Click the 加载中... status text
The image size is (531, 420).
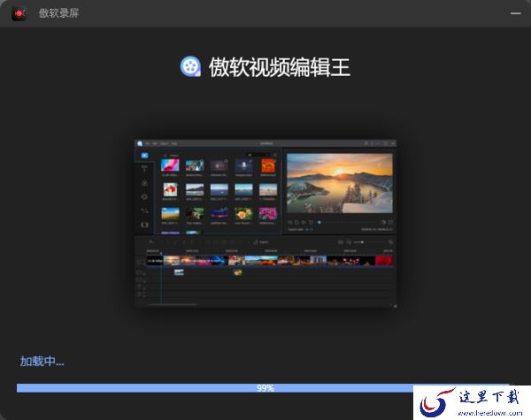tap(42, 362)
